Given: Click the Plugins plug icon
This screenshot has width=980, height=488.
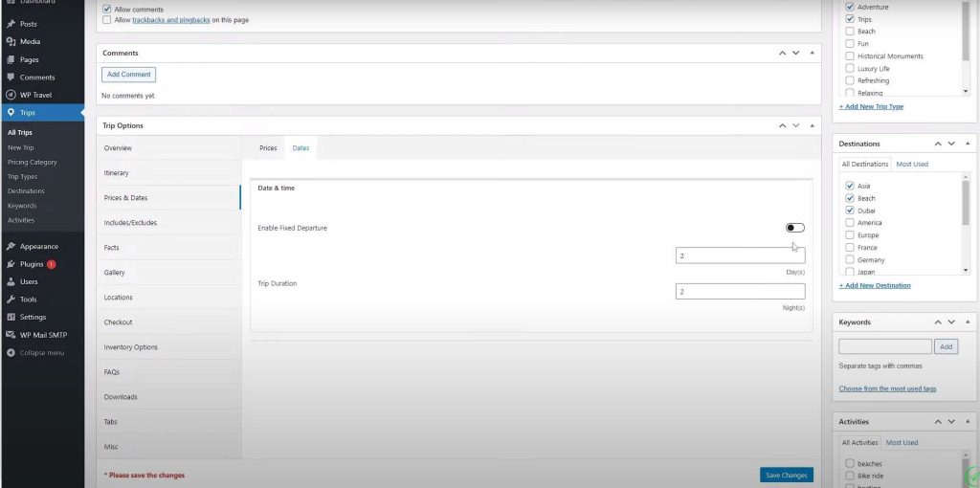Looking at the screenshot, I should click(11, 264).
